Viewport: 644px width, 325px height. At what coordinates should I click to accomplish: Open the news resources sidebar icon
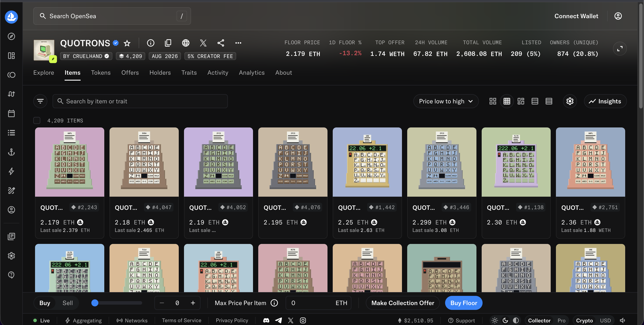coord(11,236)
